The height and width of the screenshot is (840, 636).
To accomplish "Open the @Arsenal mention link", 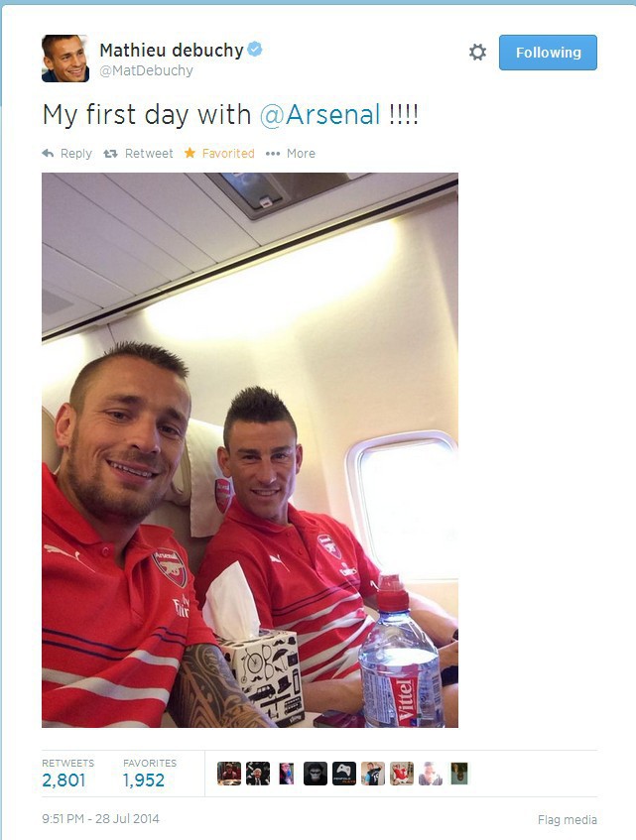I will tap(320, 115).
